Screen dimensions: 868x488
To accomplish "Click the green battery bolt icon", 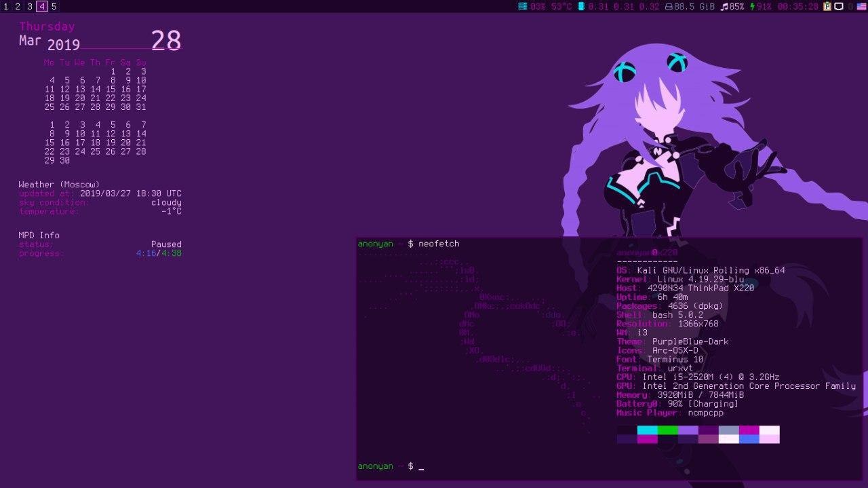I will [x=753, y=6].
